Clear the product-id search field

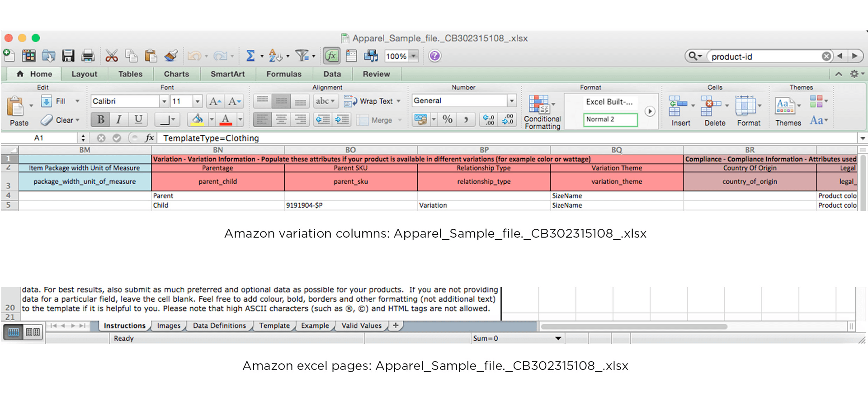coord(826,56)
